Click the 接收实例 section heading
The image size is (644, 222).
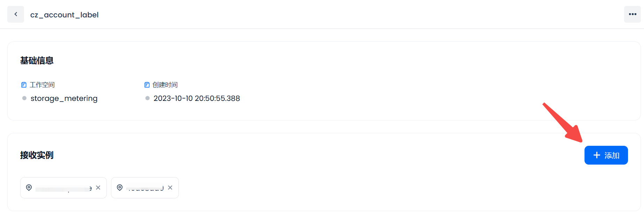coord(37,155)
